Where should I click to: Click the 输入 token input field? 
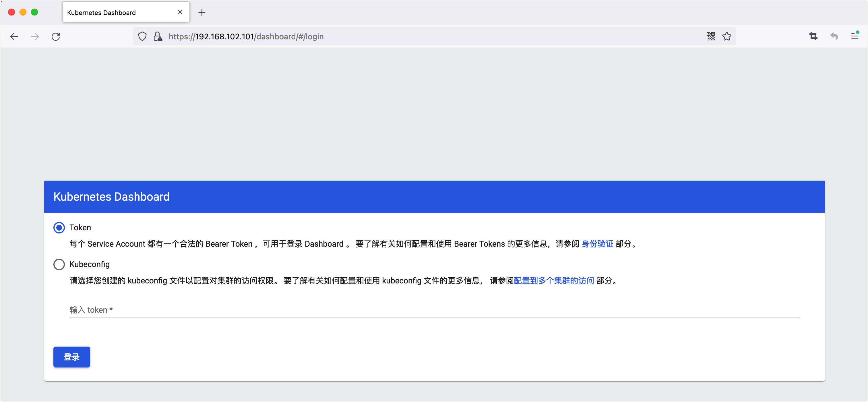point(434,310)
